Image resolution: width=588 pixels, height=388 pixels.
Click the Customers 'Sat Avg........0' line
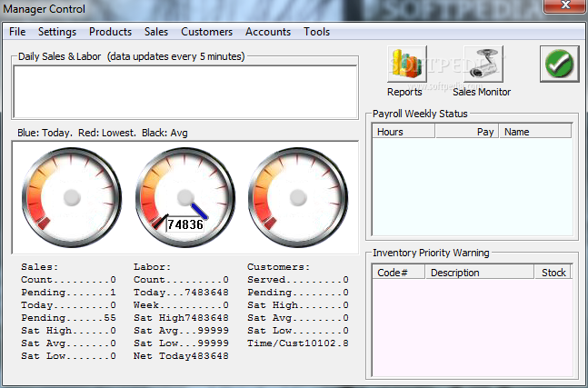click(298, 318)
